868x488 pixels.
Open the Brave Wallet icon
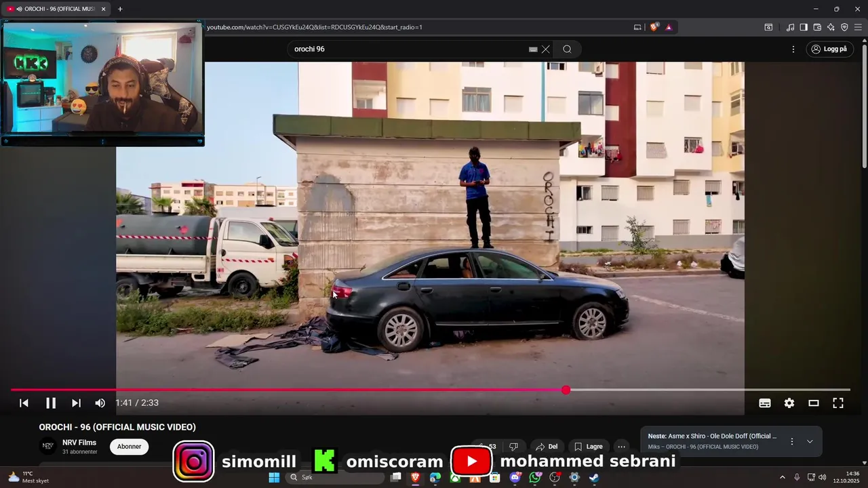pos(817,27)
